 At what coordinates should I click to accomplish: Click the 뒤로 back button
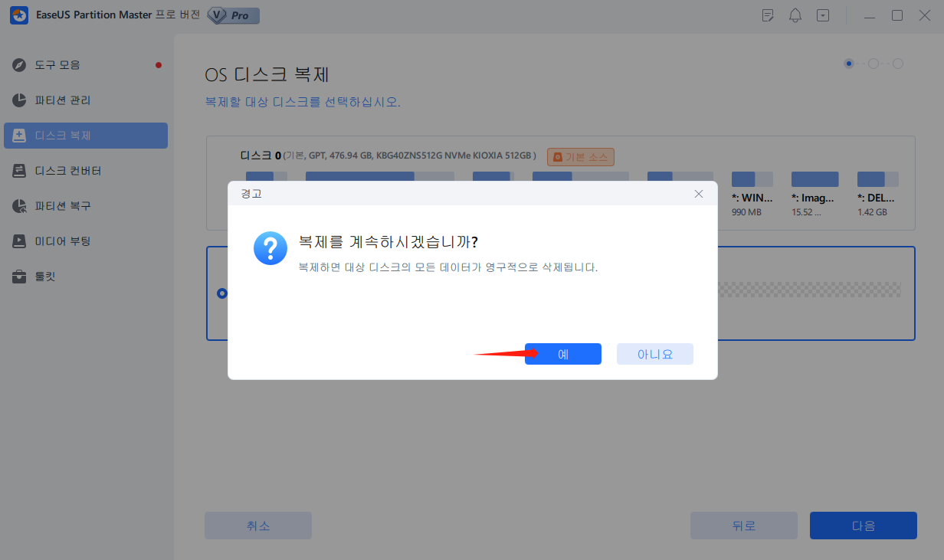click(744, 526)
